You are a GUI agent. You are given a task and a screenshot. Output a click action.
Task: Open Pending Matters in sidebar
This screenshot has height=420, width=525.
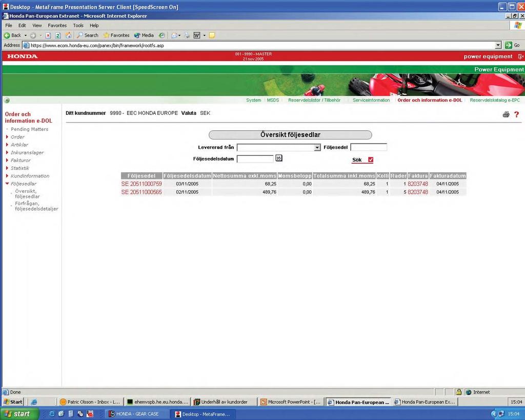29,129
